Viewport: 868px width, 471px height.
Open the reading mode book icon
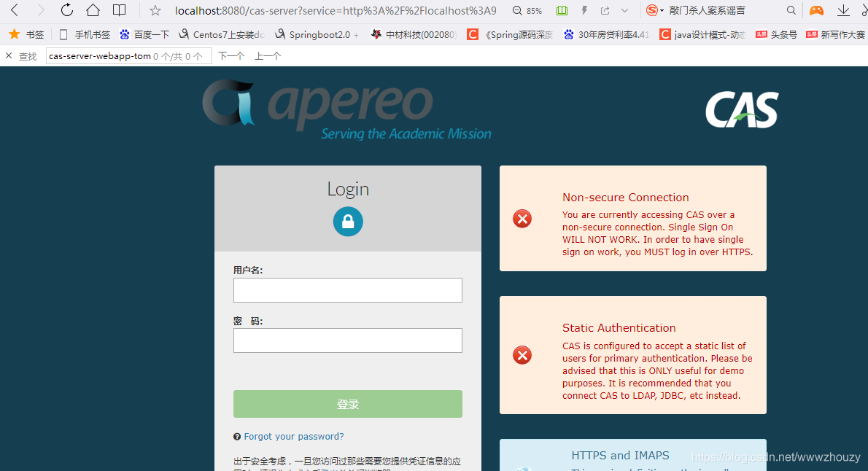[119, 10]
